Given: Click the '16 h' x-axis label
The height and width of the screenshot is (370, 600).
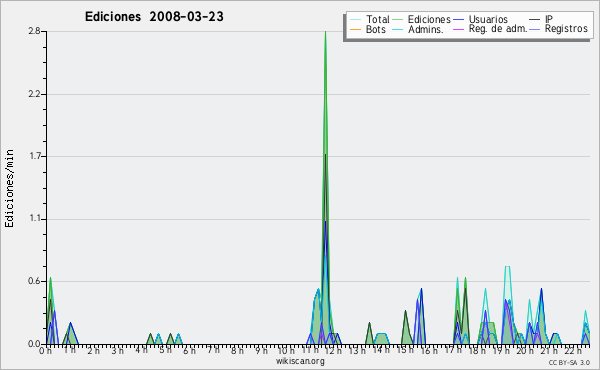Looking at the screenshot, I should tap(429, 351).
